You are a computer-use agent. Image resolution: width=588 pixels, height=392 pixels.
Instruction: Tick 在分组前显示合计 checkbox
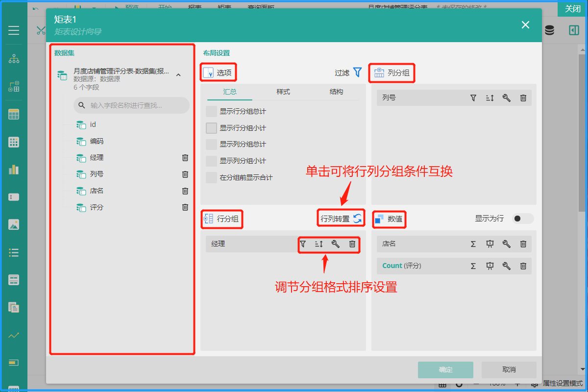tap(211, 177)
